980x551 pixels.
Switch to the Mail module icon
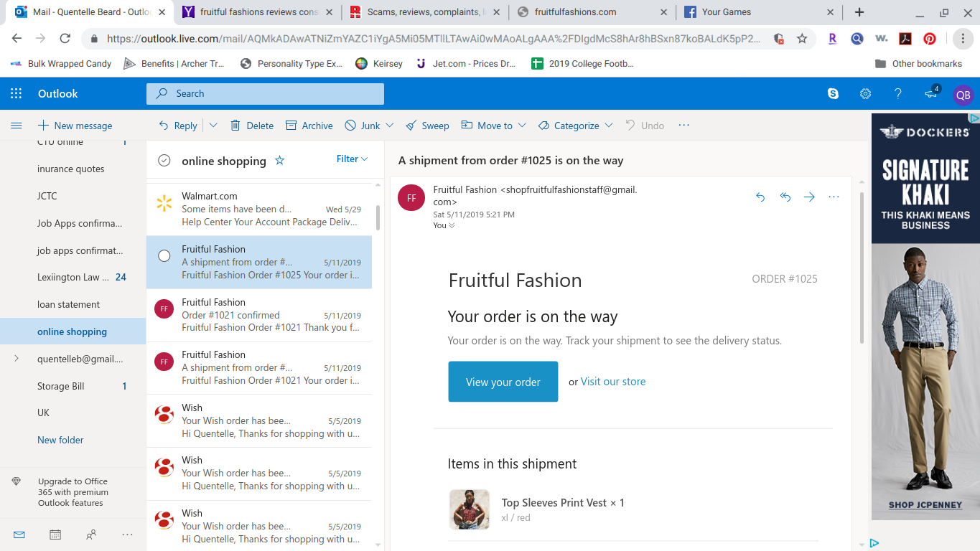coord(19,534)
